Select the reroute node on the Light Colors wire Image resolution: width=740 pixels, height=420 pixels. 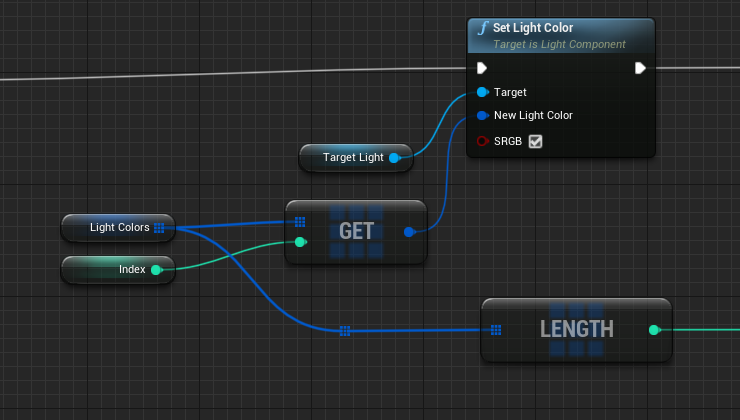coord(344,329)
